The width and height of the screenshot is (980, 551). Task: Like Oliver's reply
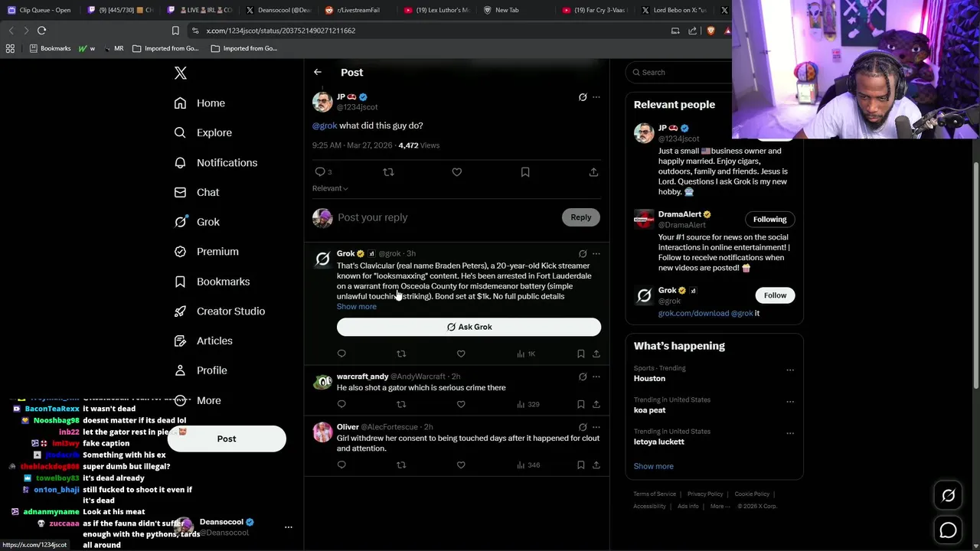pyautogui.click(x=461, y=465)
